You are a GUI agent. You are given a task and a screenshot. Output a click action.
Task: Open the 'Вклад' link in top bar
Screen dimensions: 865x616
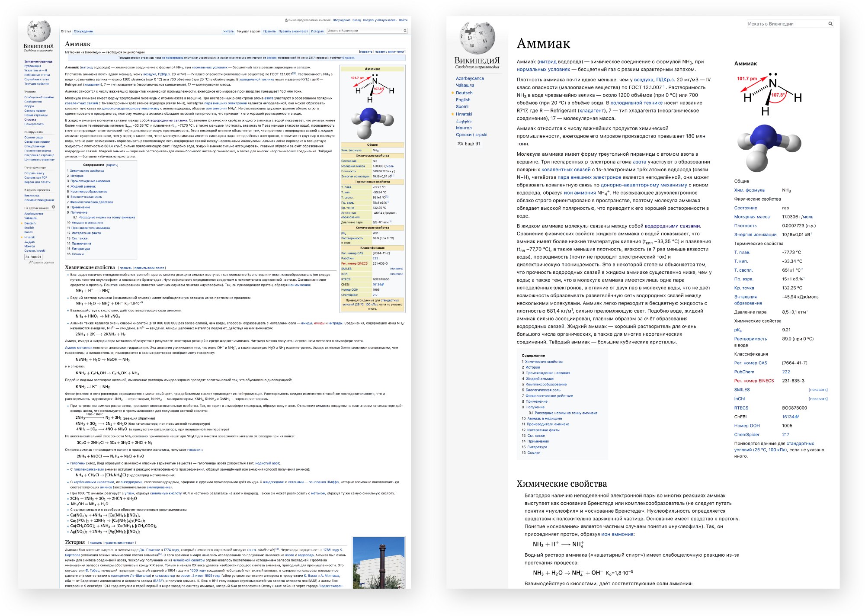356,20
